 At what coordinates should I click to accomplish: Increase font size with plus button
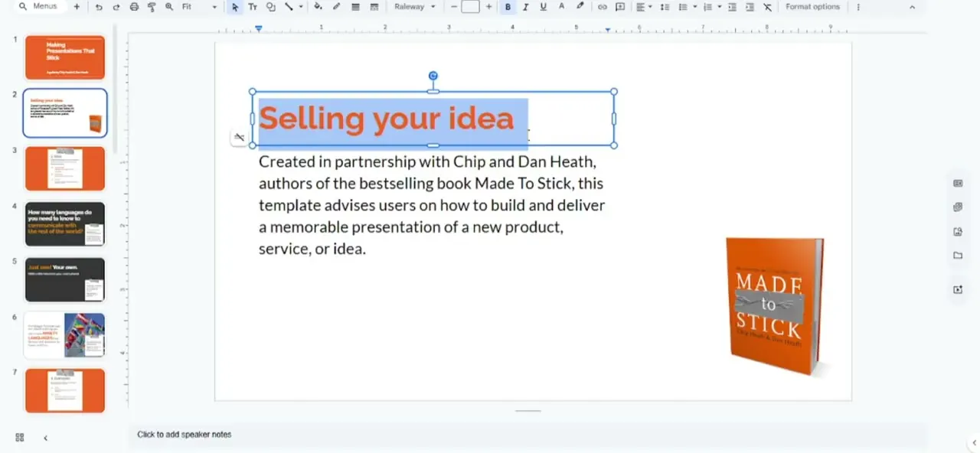(488, 7)
